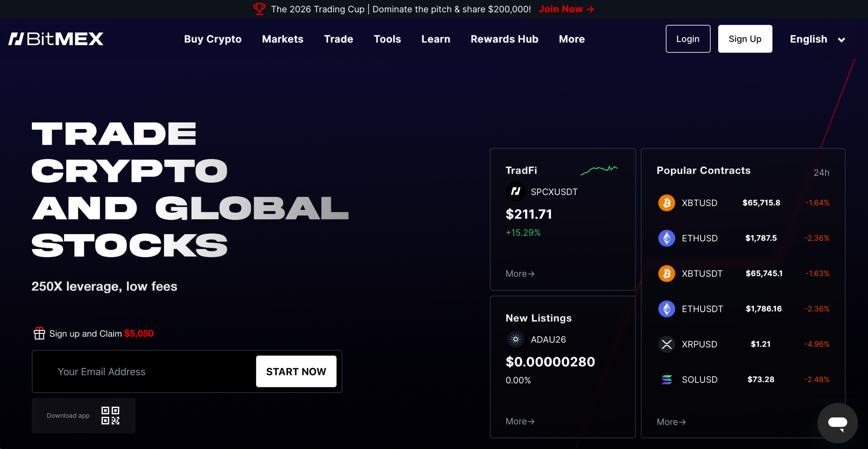Viewport: 868px width, 449px height.
Task: Open the SOLUSD contract row
Action: pyautogui.click(x=743, y=379)
